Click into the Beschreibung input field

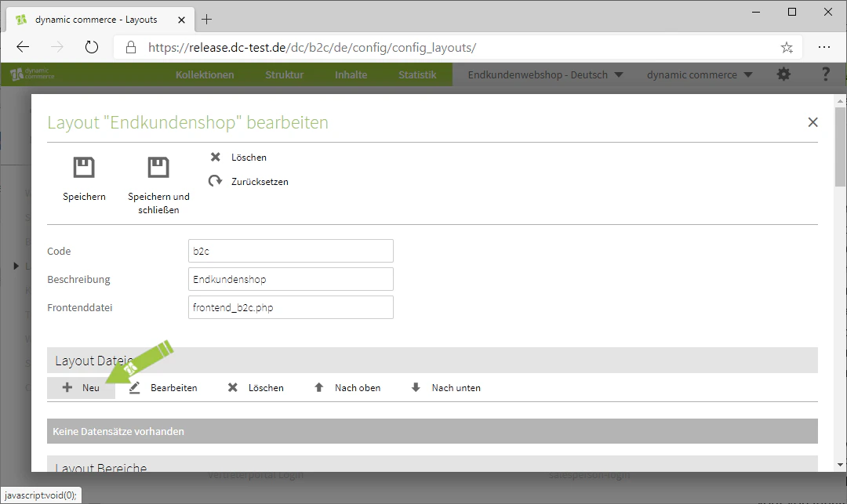[291, 279]
